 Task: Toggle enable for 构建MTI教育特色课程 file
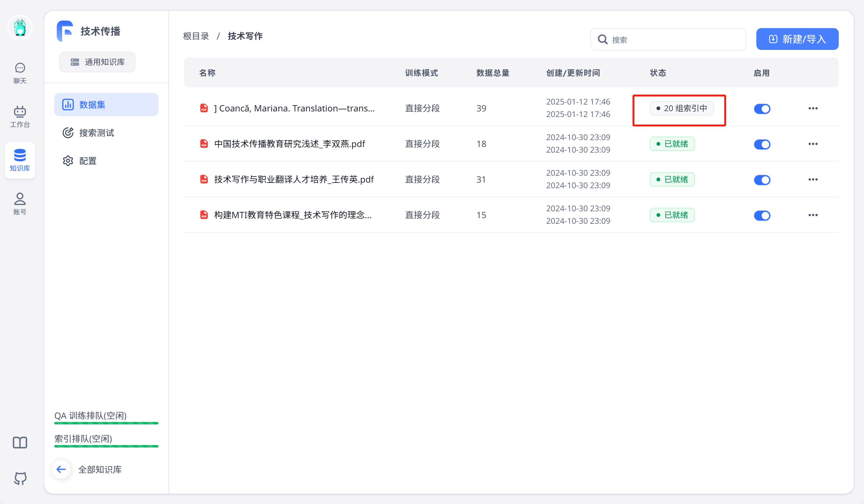coord(762,215)
